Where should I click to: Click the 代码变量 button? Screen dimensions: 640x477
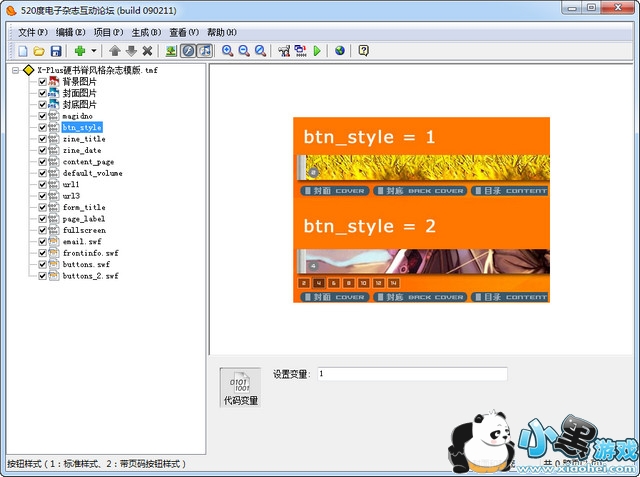point(239,388)
